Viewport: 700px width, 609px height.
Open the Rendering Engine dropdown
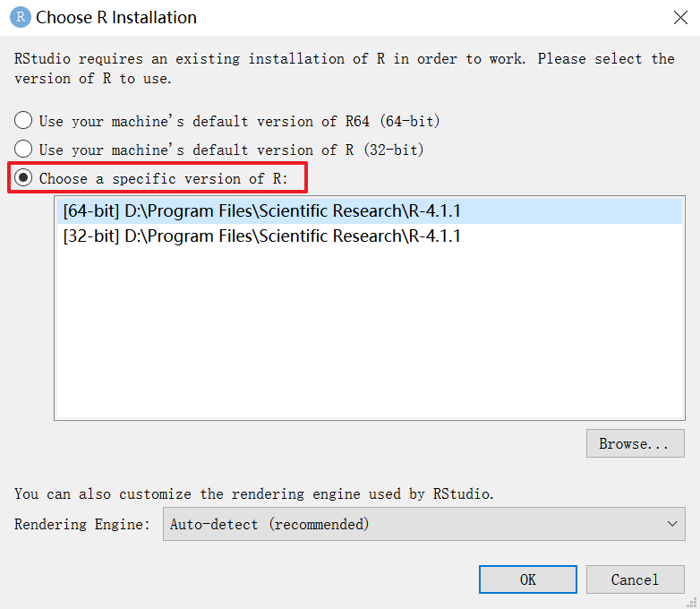coord(423,524)
